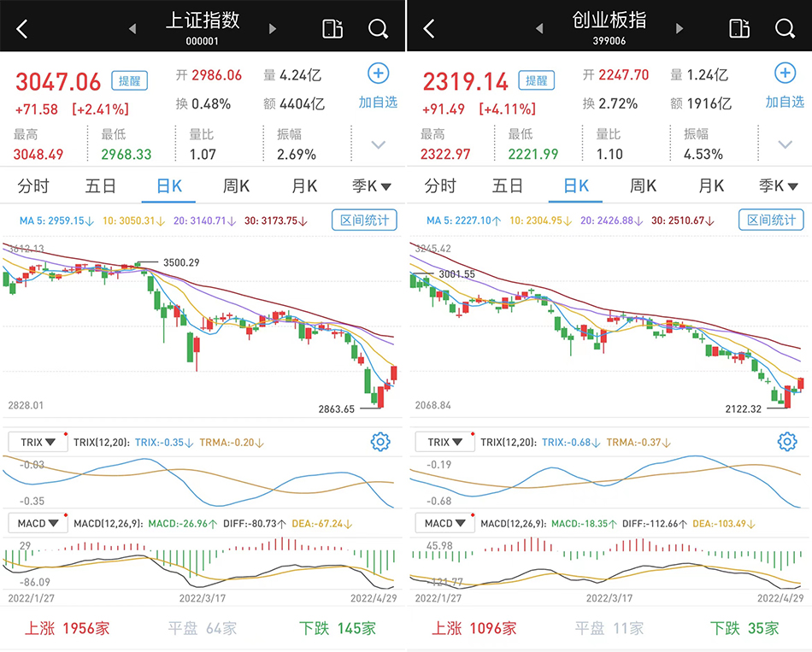Open the TRIX indicator dropdown on 创业板指
This screenshot has height=652, width=812.
444,442
